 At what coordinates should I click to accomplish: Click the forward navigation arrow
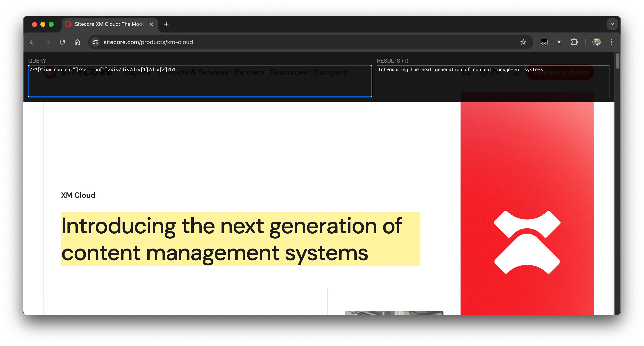(47, 42)
